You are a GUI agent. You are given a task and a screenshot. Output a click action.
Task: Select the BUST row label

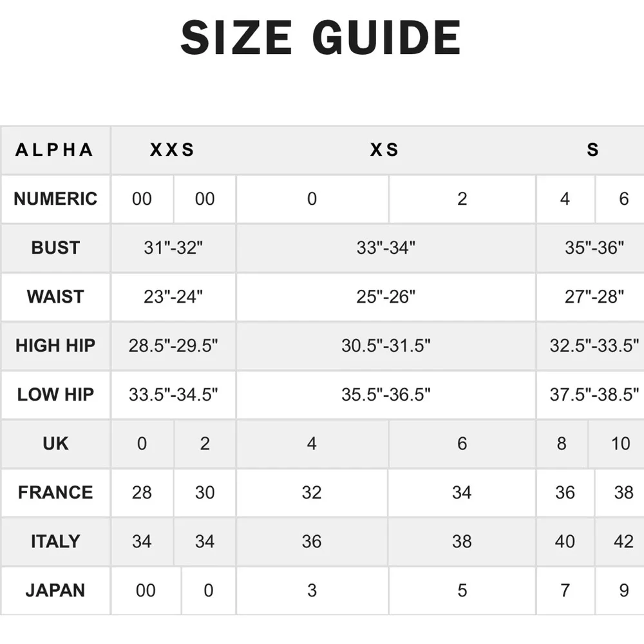coord(55,248)
